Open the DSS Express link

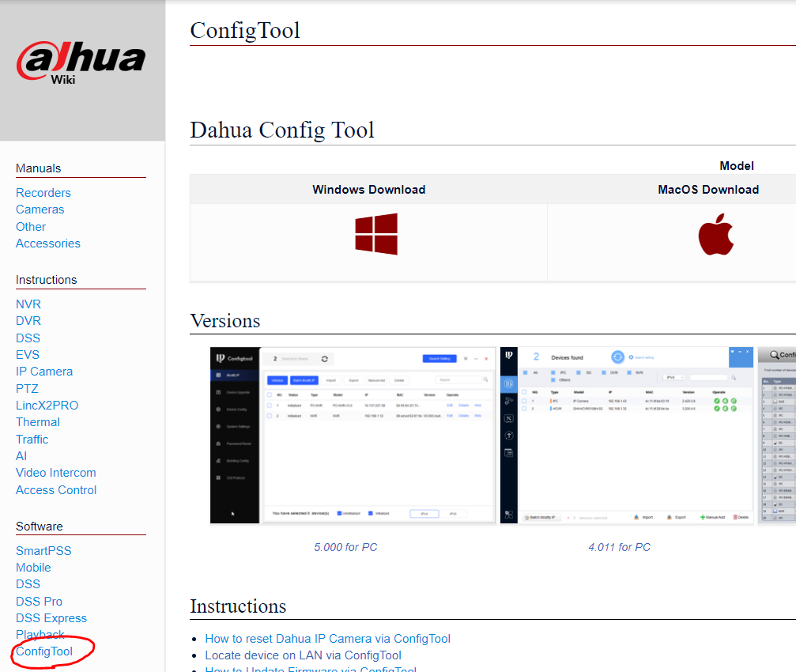(x=51, y=618)
